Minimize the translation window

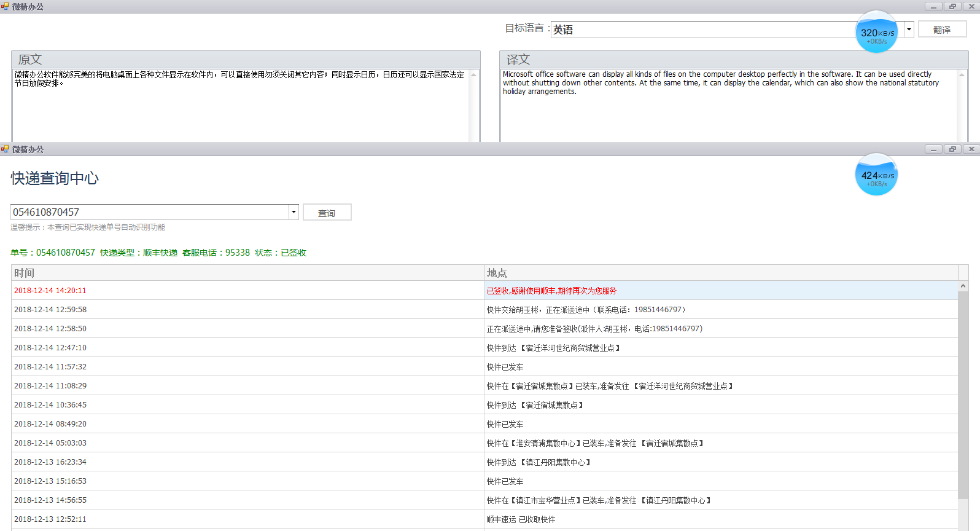933,7
